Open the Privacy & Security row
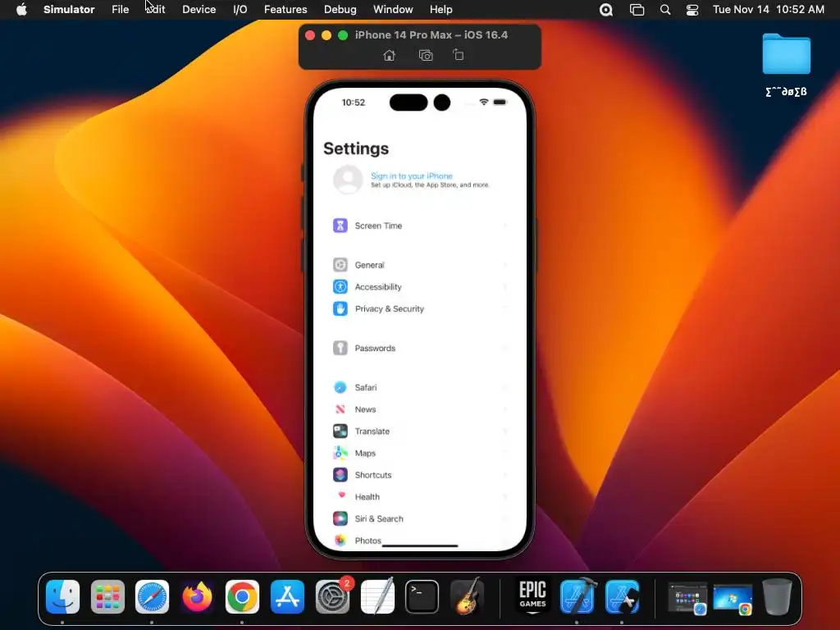This screenshot has height=630, width=840. tap(420, 308)
